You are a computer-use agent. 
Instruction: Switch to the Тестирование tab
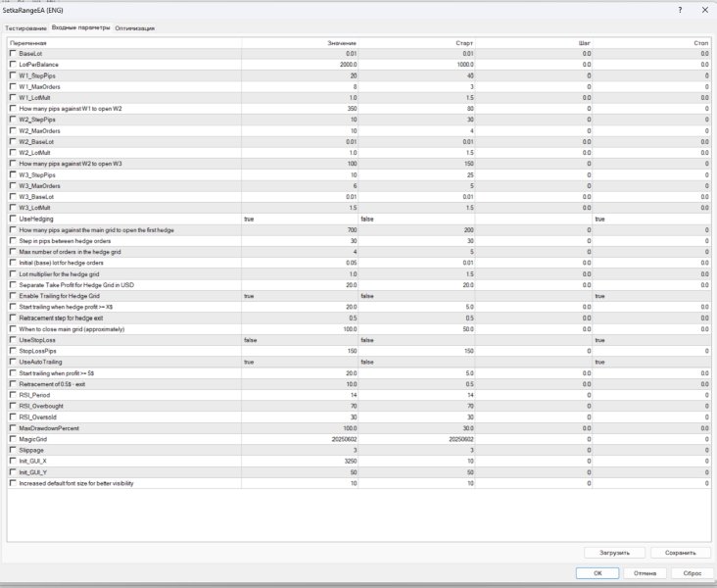(25, 28)
